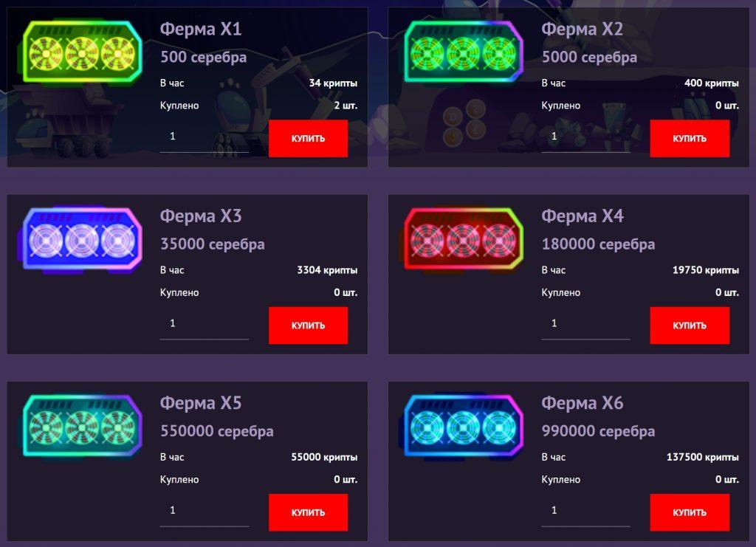Click the yellow-green Ферма X1 card image
The image size is (756, 547).
click(x=83, y=52)
